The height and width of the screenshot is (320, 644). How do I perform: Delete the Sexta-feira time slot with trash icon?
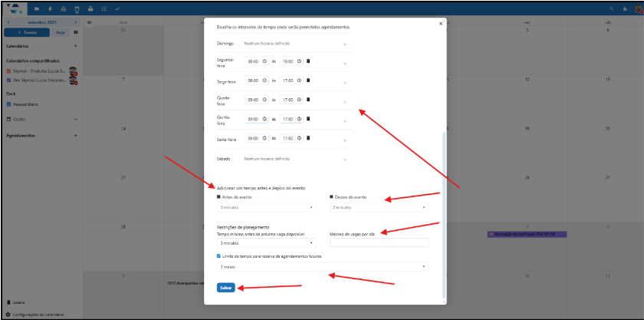(x=308, y=139)
